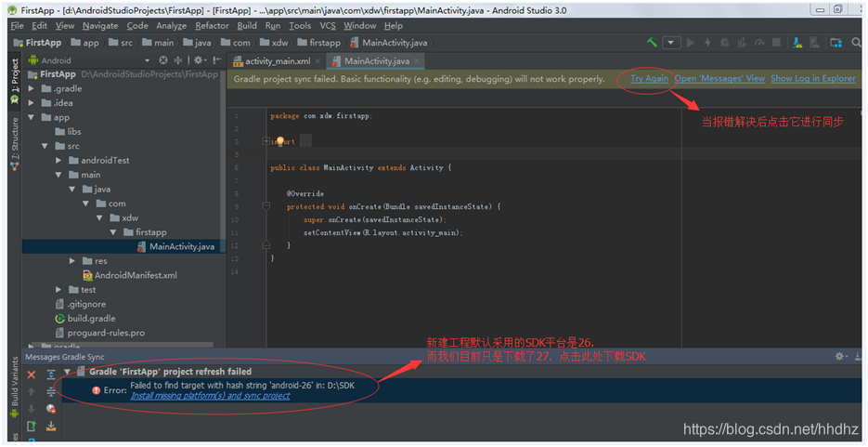Open the Tools menu

click(x=300, y=25)
